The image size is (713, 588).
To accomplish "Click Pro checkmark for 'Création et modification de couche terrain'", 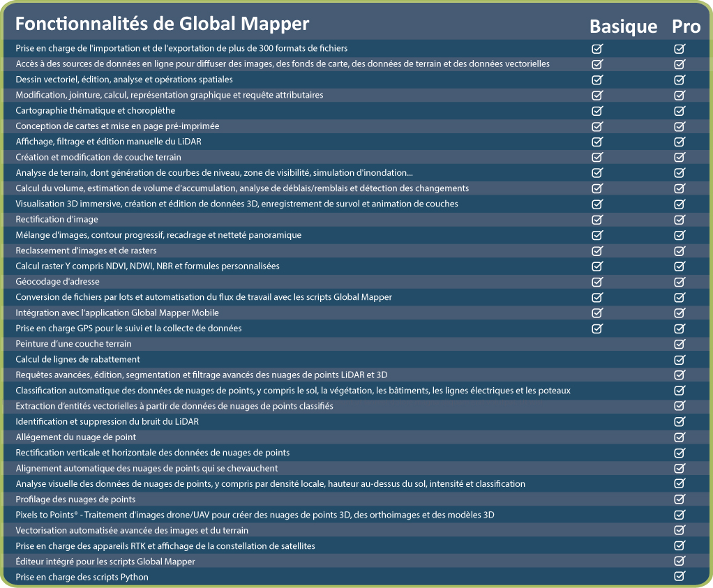I will coord(680,158).
